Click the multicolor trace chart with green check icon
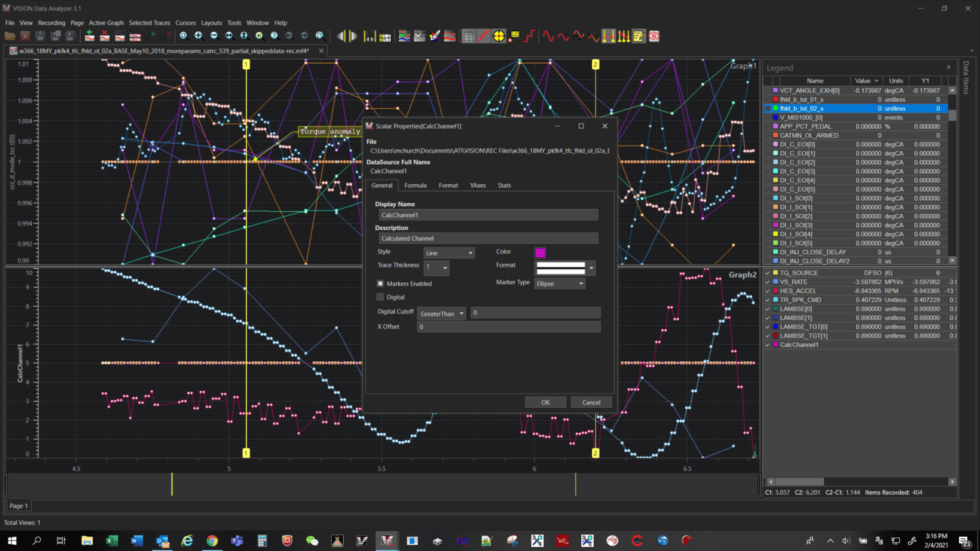Screen dimensions: 980x551 404,36
